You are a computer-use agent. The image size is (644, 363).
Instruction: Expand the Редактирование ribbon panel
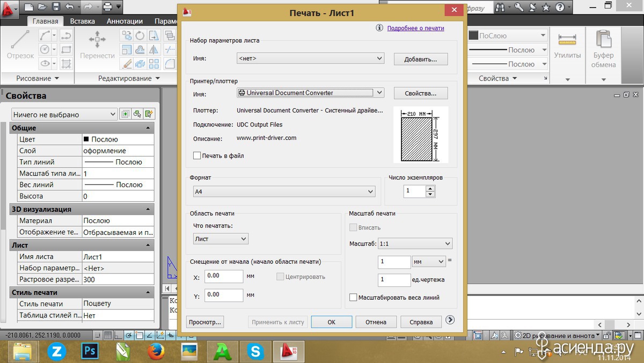coord(129,78)
